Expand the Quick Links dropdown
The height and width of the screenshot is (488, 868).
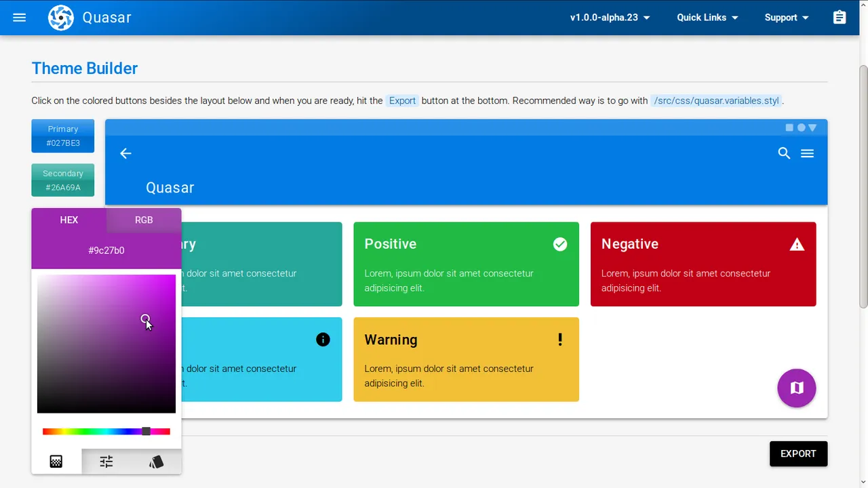[707, 18]
